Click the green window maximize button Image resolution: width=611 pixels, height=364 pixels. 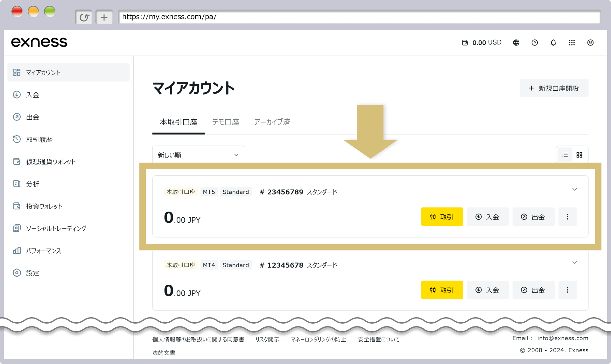tap(50, 12)
